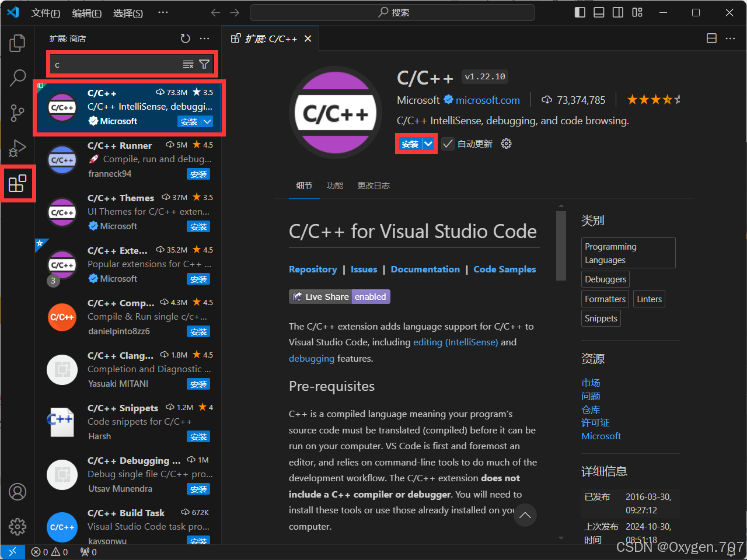The height and width of the screenshot is (560, 747).
Task: Go forward with the navigation arrow
Action: [x=235, y=13]
